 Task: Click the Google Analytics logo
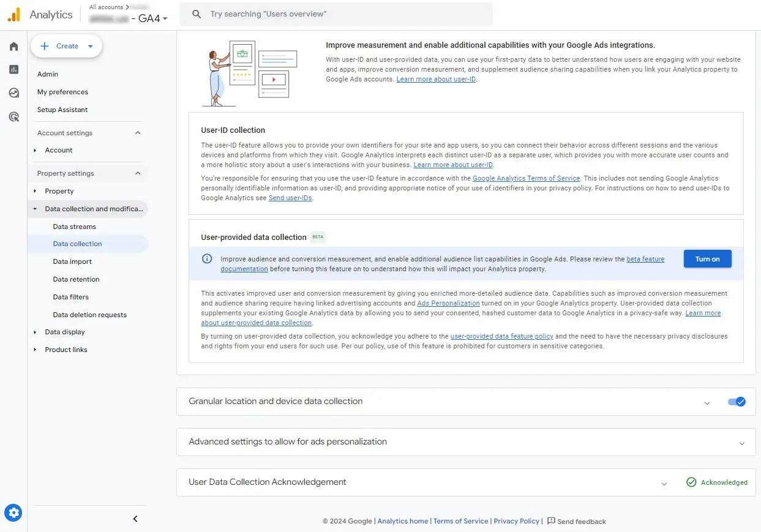click(13, 14)
